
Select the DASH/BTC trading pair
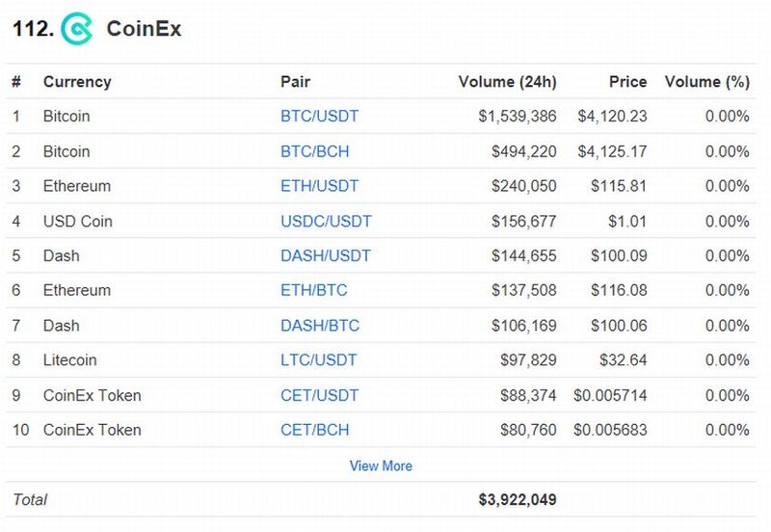(320, 326)
